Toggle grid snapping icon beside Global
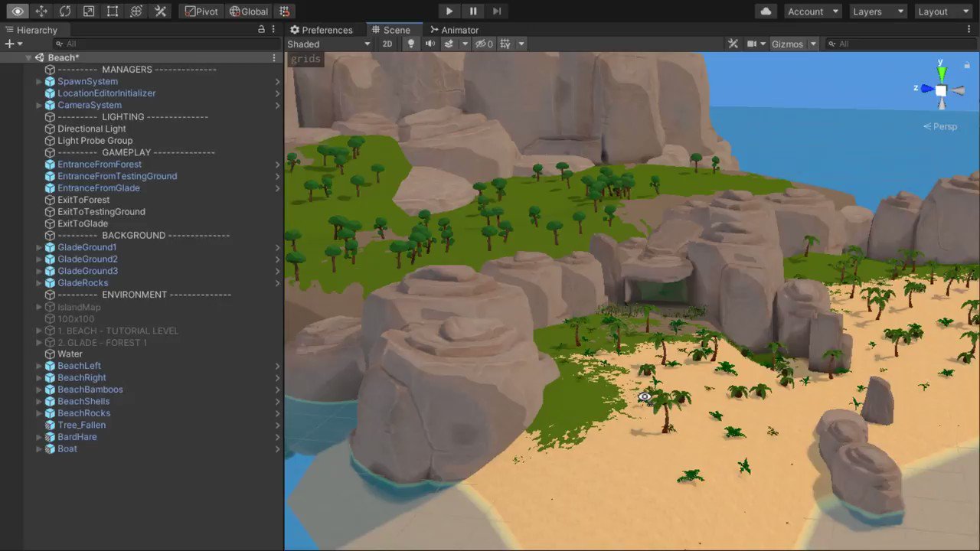 coord(285,11)
